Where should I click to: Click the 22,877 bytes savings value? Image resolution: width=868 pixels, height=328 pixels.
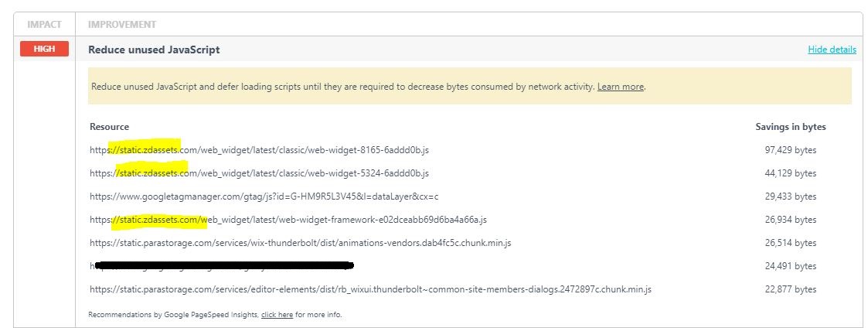789,289
